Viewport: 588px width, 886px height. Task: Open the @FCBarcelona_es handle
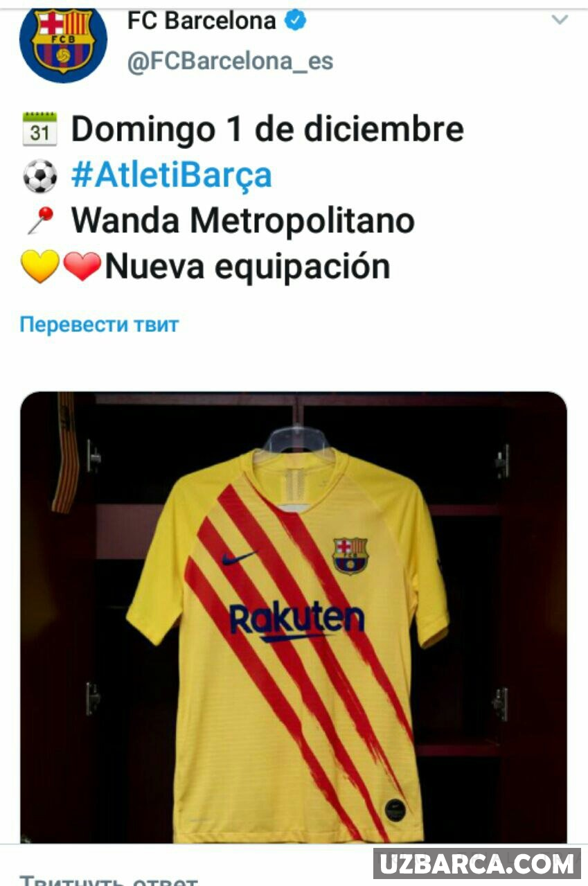[230, 62]
